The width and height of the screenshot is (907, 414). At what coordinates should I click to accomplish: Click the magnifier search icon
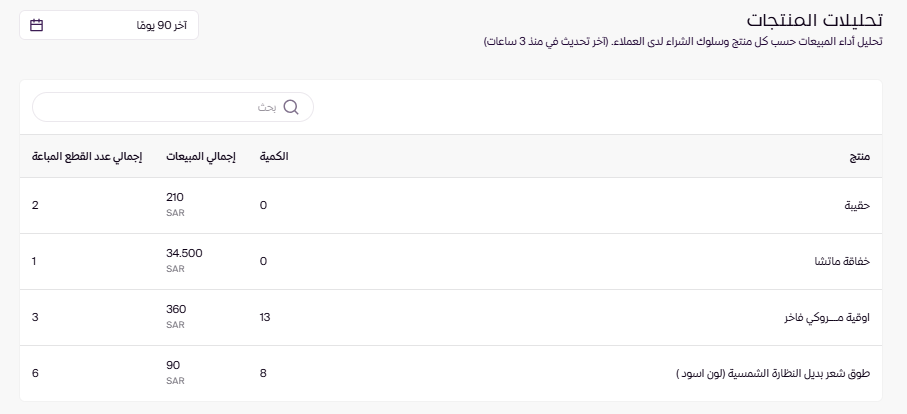(x=291, y=107)
